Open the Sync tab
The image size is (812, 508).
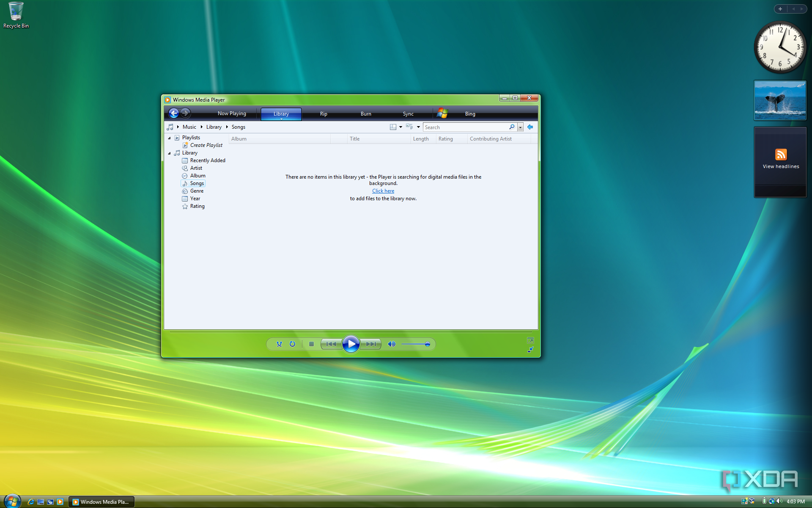pos(408,114)
